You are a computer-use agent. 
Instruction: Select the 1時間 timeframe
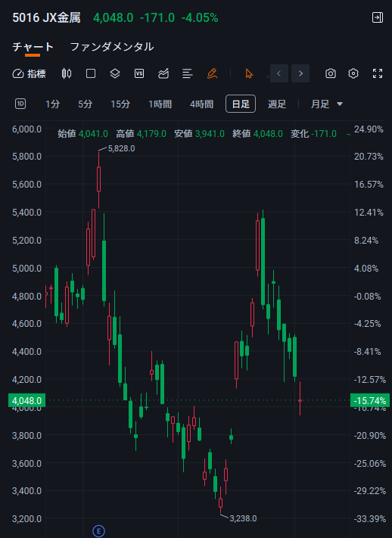tap(160, 104)
